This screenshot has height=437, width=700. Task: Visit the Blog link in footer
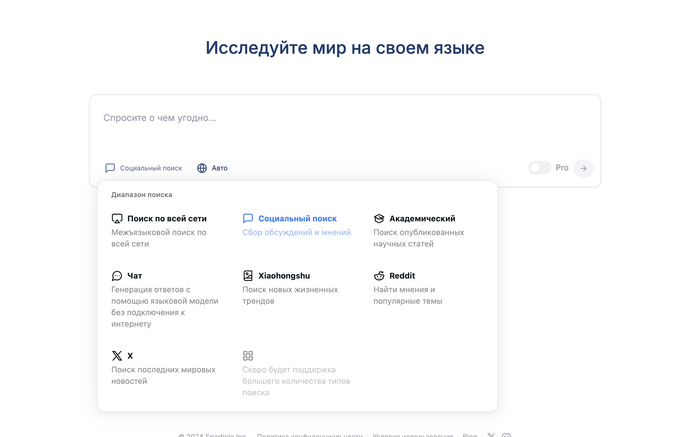point(469,435)
